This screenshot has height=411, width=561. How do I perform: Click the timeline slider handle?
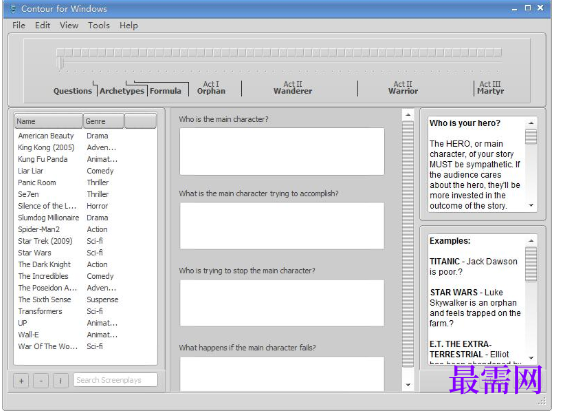pyautogui.click(x=61, y=63)
